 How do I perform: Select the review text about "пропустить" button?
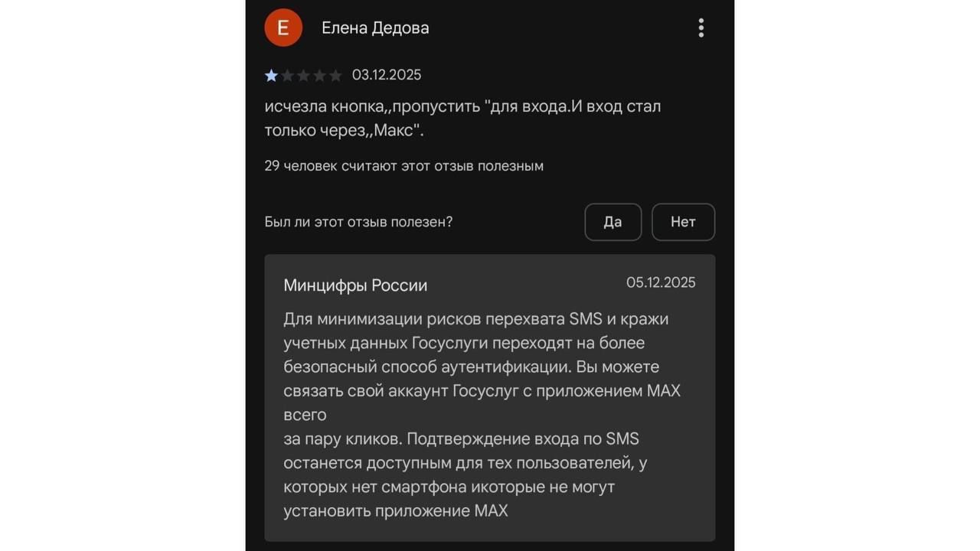462,119
